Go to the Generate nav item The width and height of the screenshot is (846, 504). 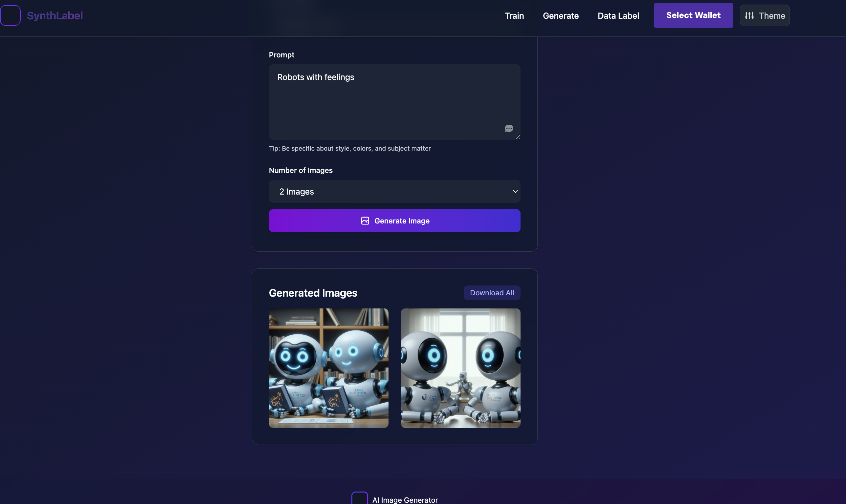click(561, 16)
